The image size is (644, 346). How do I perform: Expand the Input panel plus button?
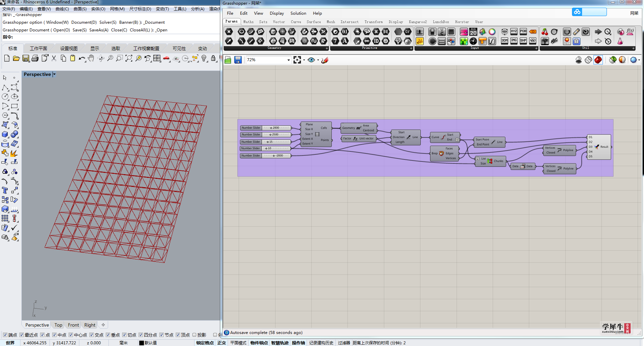536,48
